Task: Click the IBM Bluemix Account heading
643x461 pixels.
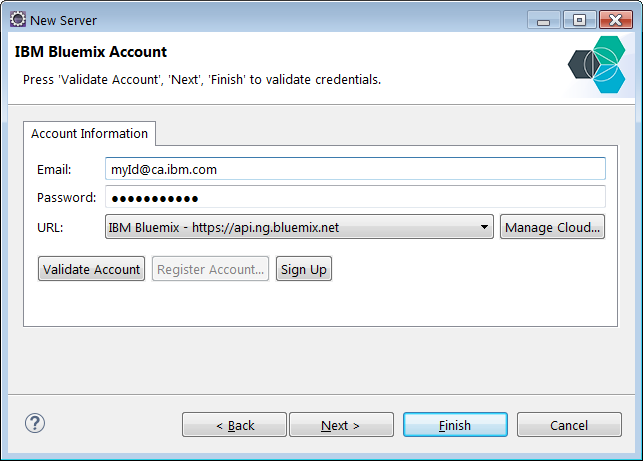Action: point(91,52)
